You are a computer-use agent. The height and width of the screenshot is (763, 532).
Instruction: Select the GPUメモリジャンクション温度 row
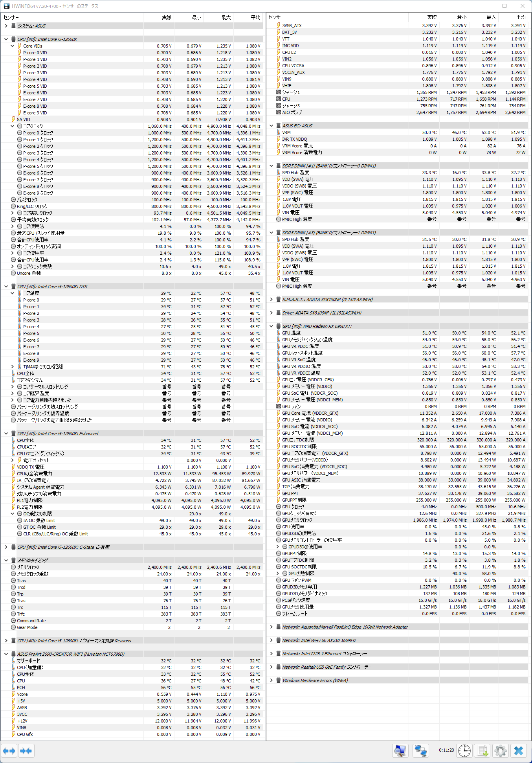point(397,340)
